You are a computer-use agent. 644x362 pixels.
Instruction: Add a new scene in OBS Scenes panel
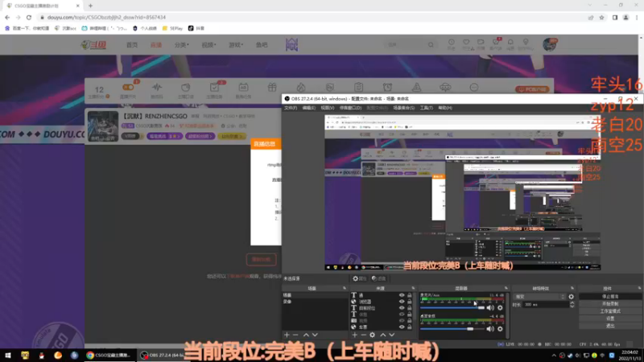pyautogui.click(x=287, y=335)
